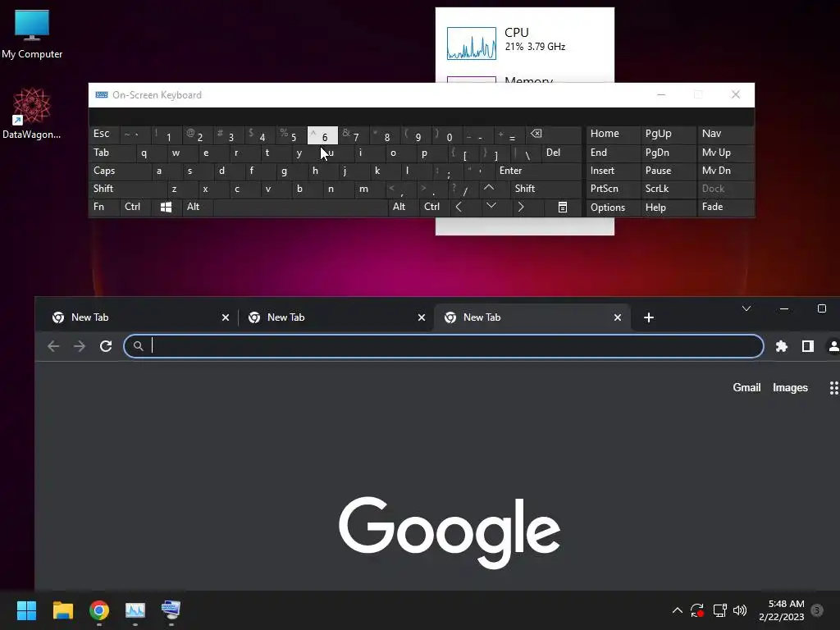Click the down arrow key on On-Screen Keyboard
The width and height of the screenshot is (840, 630).
[x=491, y=207]
